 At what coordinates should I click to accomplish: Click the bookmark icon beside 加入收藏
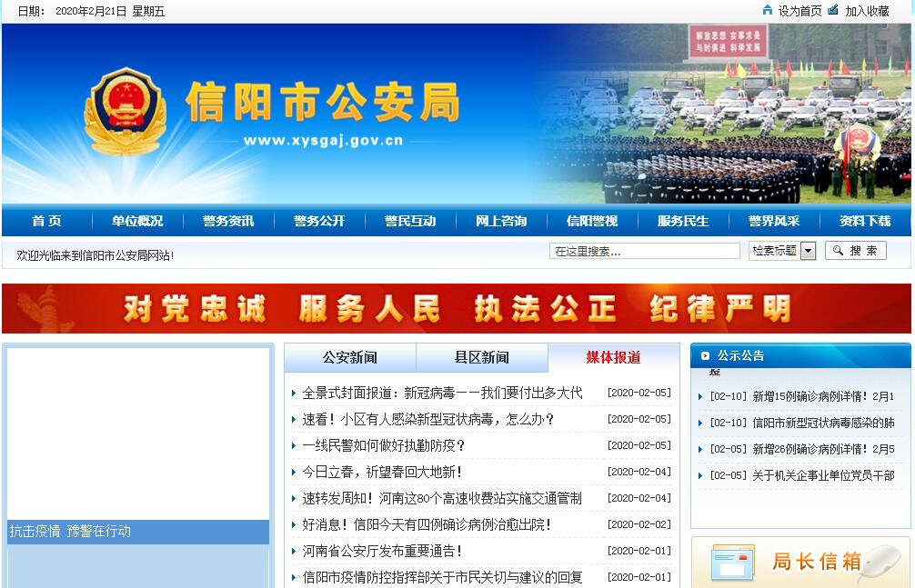click(833, 10)
